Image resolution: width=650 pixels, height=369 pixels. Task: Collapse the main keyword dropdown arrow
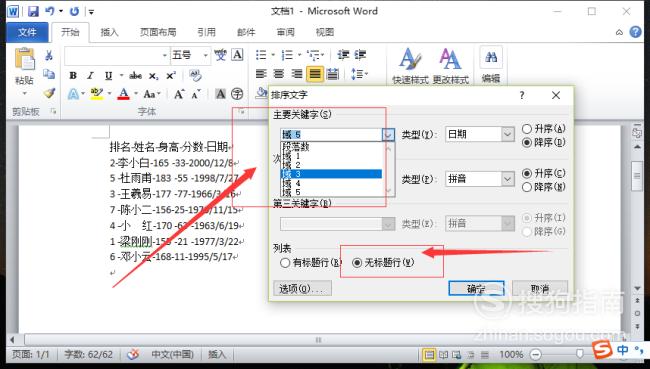pyautogui.click(x=388, y=134)
